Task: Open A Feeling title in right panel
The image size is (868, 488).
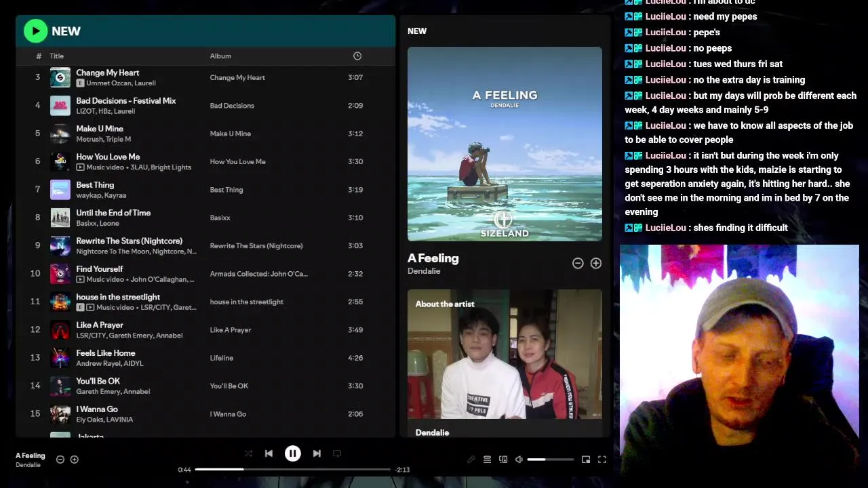Action: click(x=433, y=258)
